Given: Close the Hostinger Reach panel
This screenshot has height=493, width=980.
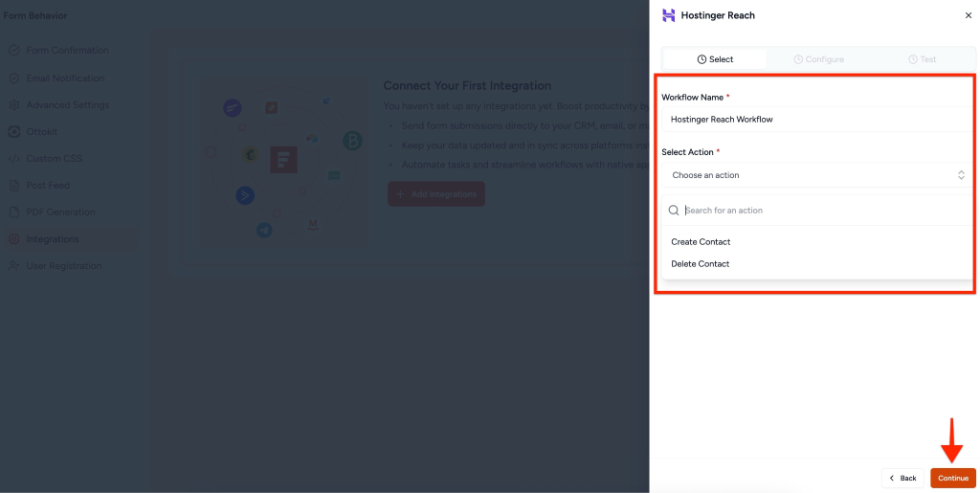Looking at the screenshot, I should [968, 15].
